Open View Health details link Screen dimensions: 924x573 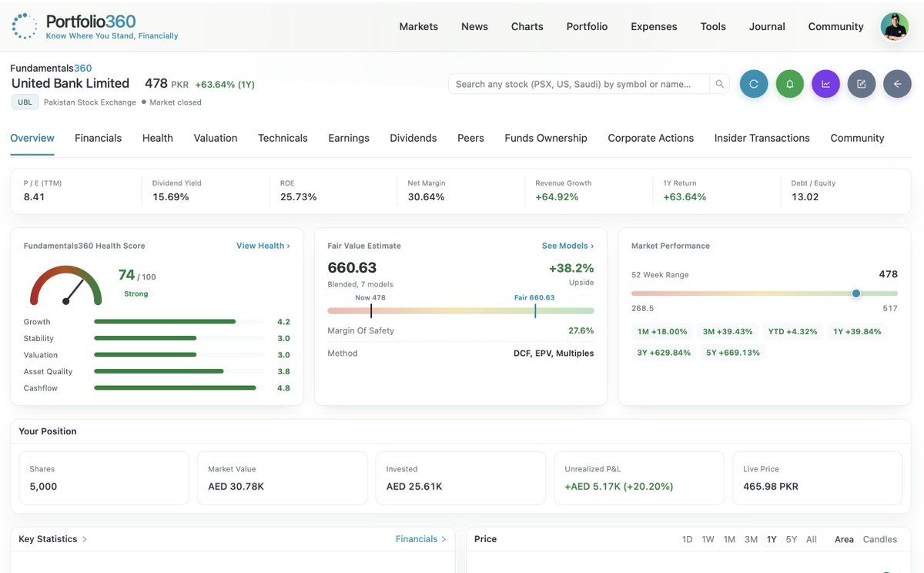click(x=263, y=246)
